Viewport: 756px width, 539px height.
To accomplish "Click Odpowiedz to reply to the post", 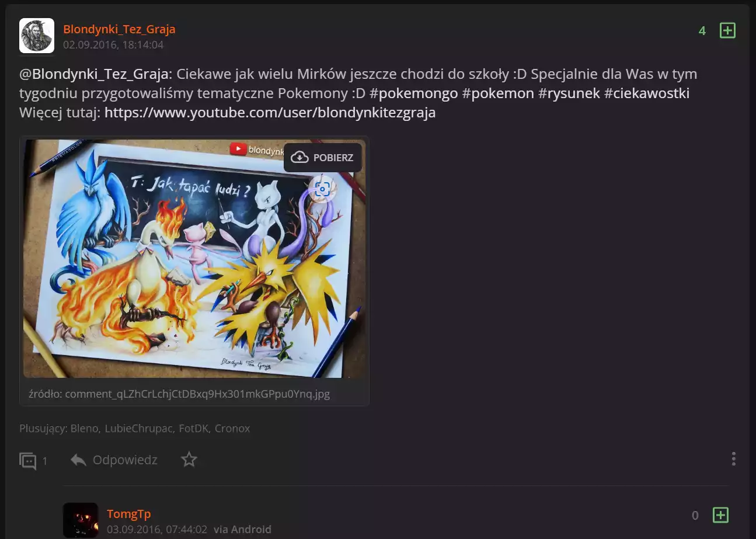I will [114, 460].
